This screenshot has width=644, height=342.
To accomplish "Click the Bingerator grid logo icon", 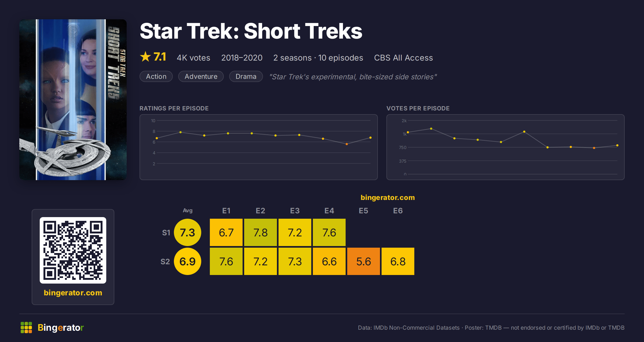I will point(26,328).
